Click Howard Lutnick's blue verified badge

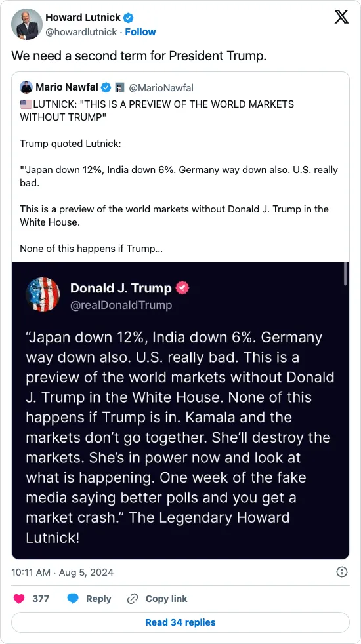[x=129, y=18]
